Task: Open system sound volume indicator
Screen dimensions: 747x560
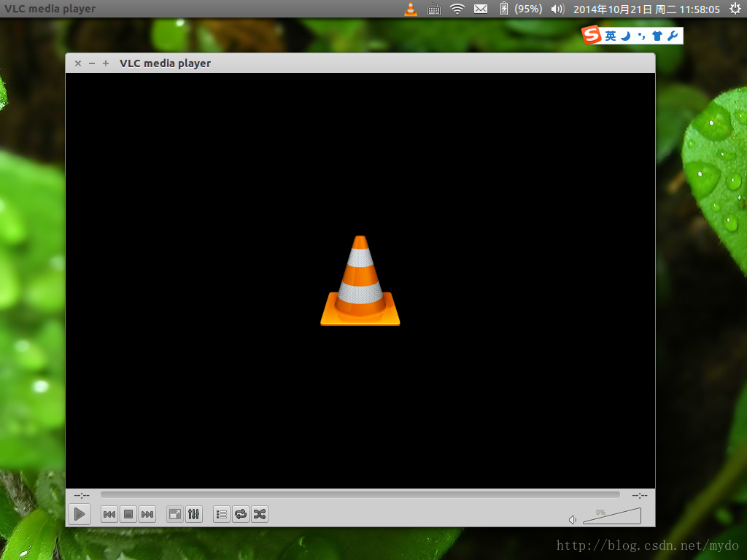Action: (x=557, y=9)
